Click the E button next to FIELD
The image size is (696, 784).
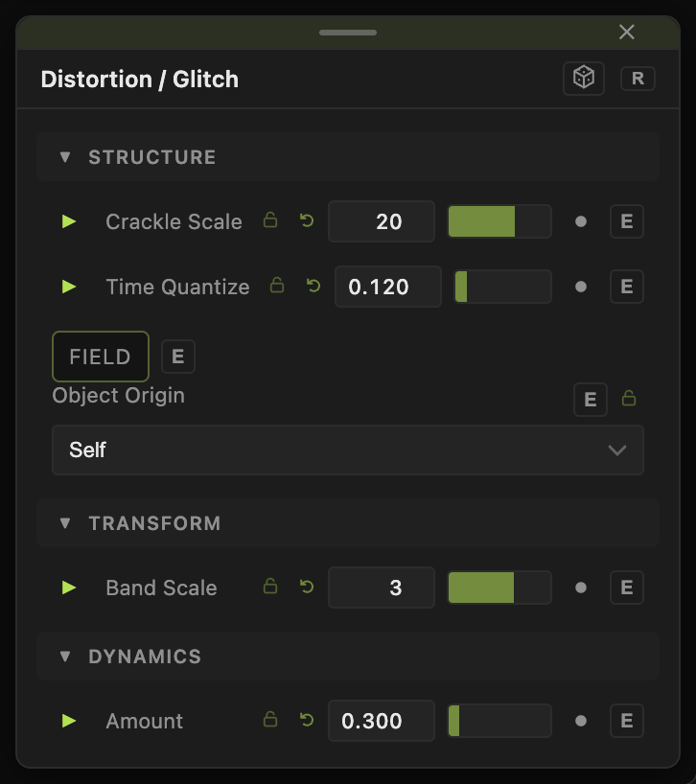pos(178,357)
